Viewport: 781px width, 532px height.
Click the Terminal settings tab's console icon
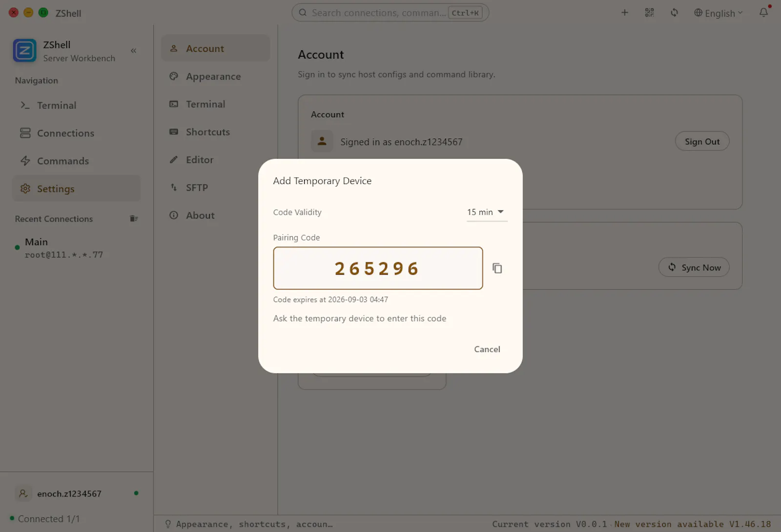point(174,104)
